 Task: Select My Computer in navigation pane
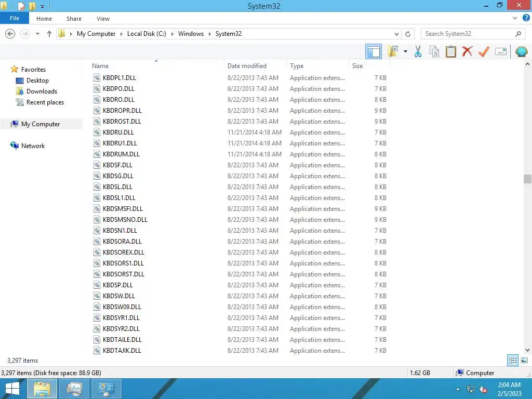[41, 124]
